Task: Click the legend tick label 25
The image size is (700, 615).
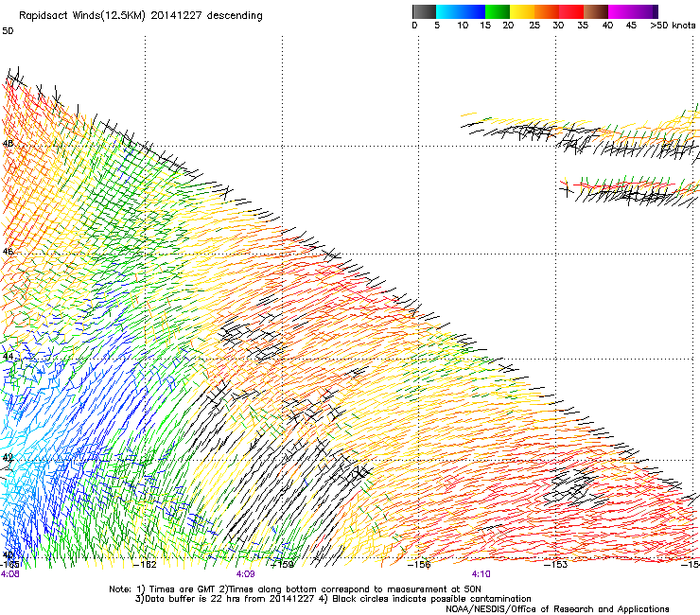Action: [534, 26]
